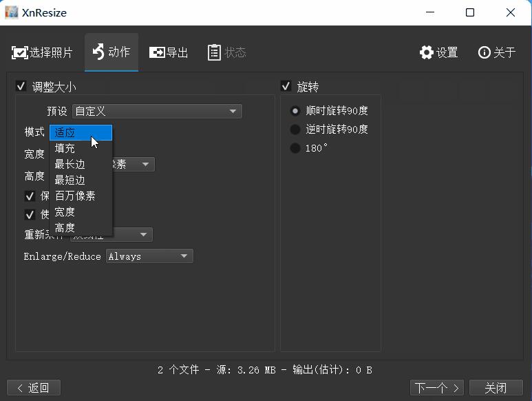Choose 最短边 from the mode list
The height and width of the screenshot is (401, 532).
tap(70, 180)
